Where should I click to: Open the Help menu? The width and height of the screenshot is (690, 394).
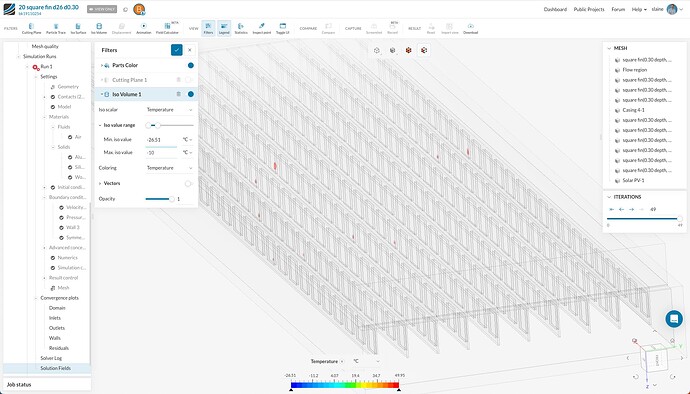coord(639,9)
